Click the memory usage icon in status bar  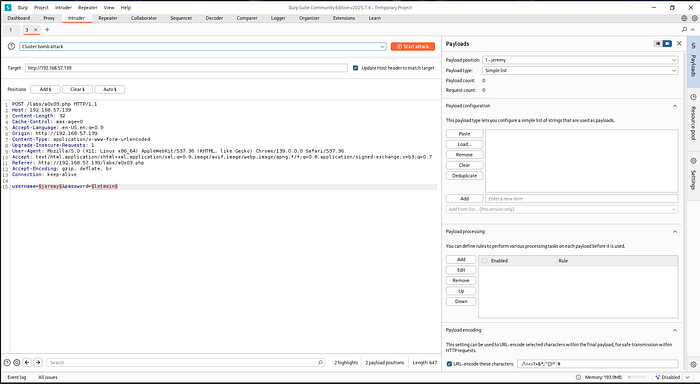[579, 377]
